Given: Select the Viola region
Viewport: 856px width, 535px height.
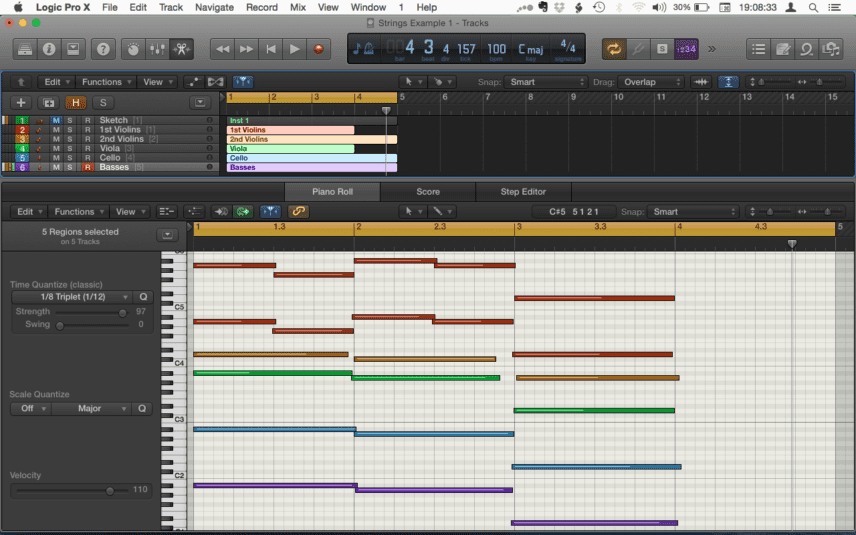Looking at the screenshot, I should [x=290, y=148].
